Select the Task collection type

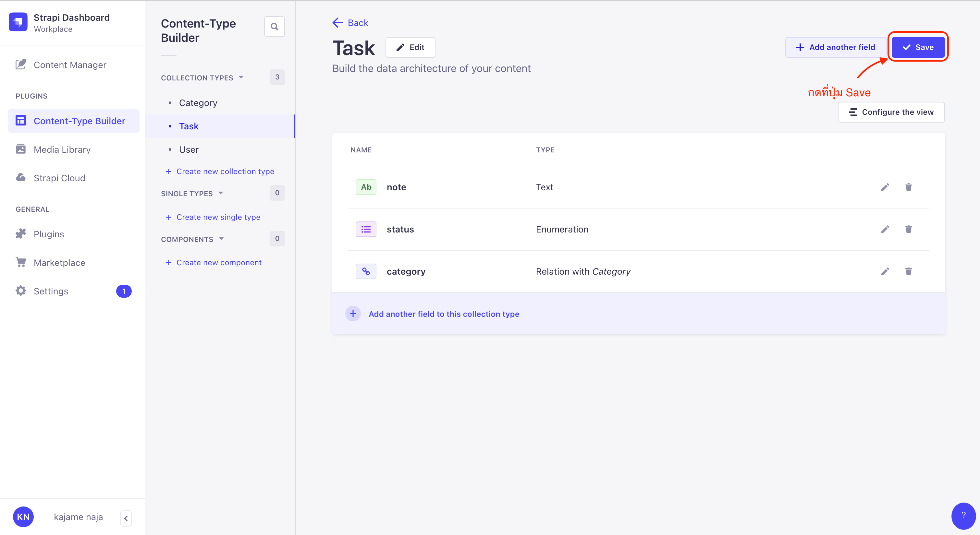[189, 126]
